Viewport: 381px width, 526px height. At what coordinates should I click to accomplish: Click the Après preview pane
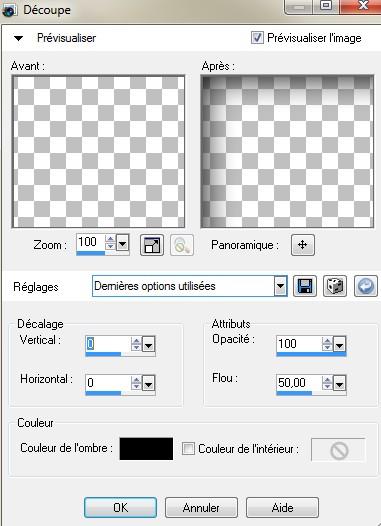tap(287, 151)
